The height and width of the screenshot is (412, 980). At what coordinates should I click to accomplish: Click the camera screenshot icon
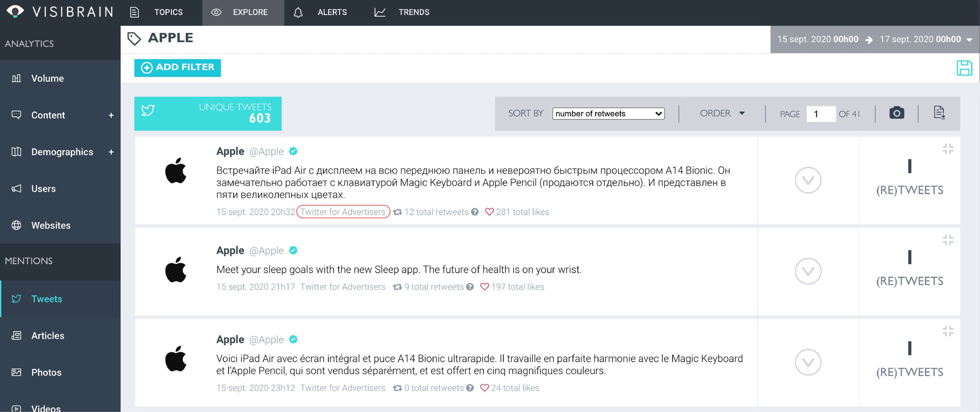point(897,113)
